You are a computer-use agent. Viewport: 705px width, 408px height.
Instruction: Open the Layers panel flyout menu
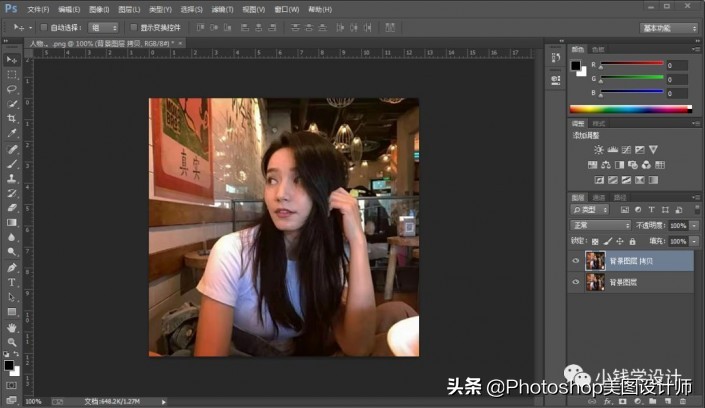[696, 197]
